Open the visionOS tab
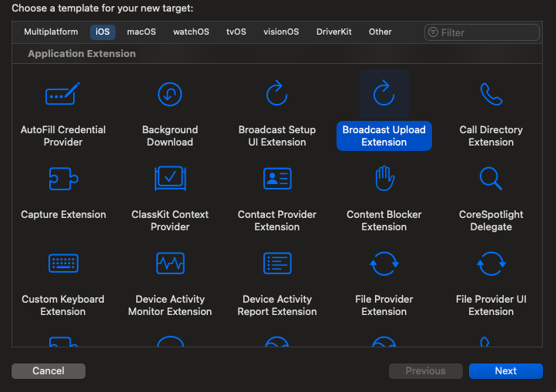Image resolution: width=556 pixels, height=392 pixels. tap(281, 32)
